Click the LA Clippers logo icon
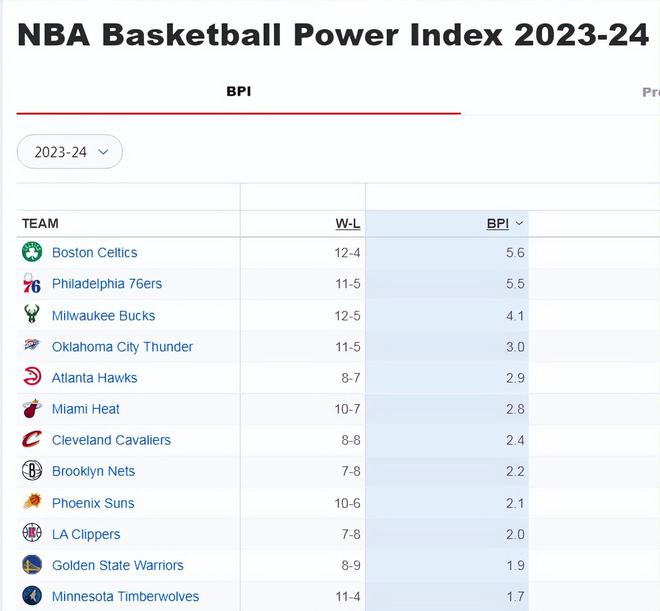This screenshot has height=611, width=660. click(x=32, y=534)
